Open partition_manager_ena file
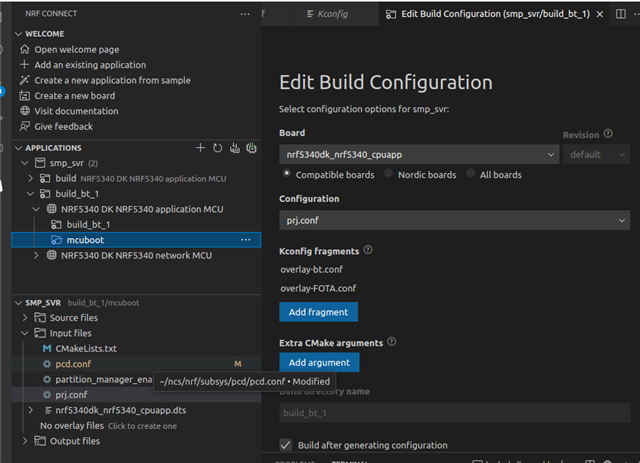Image resolution: width=640 pixels, height=463 pixels. pos(104,379)
